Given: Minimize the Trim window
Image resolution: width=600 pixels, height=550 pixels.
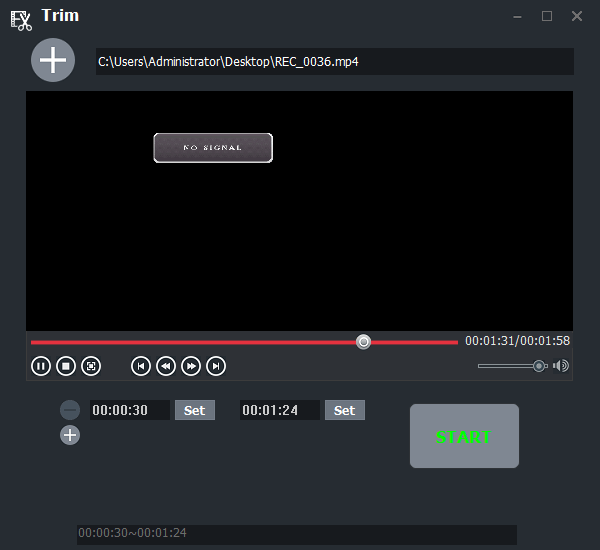Looking at the screenshot, I should pos(517,16).
